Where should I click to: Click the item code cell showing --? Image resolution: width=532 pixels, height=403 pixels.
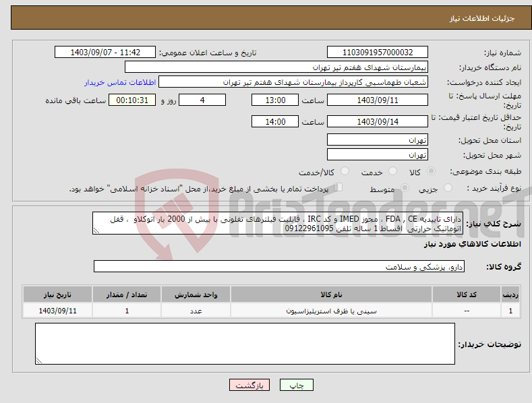pos(467,311)
